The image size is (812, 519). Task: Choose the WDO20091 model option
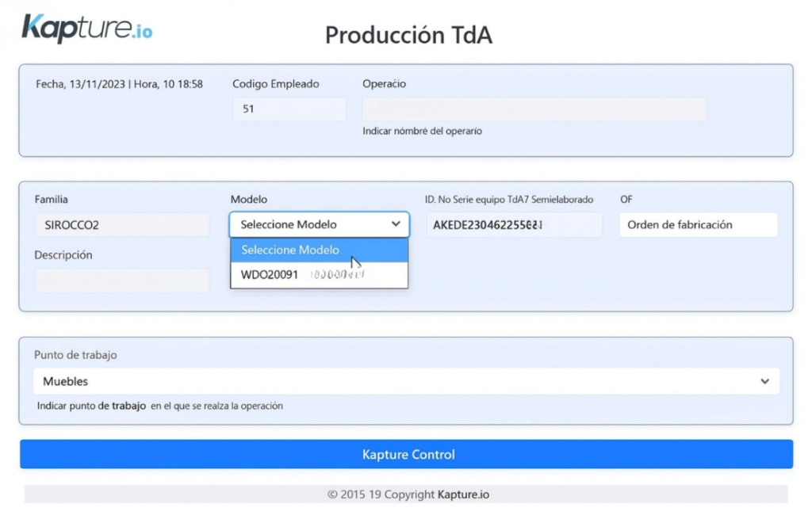tap(319, 275)
